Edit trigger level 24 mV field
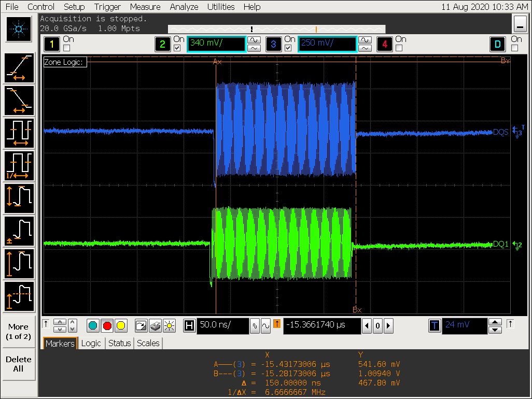Image resolution: width=532 pixels, height=399 pixels. click(x=465, y=326)
